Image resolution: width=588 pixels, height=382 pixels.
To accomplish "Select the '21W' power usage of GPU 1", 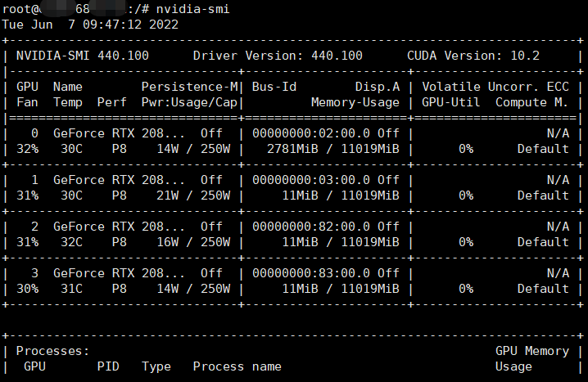I will [x=168, y=195].
